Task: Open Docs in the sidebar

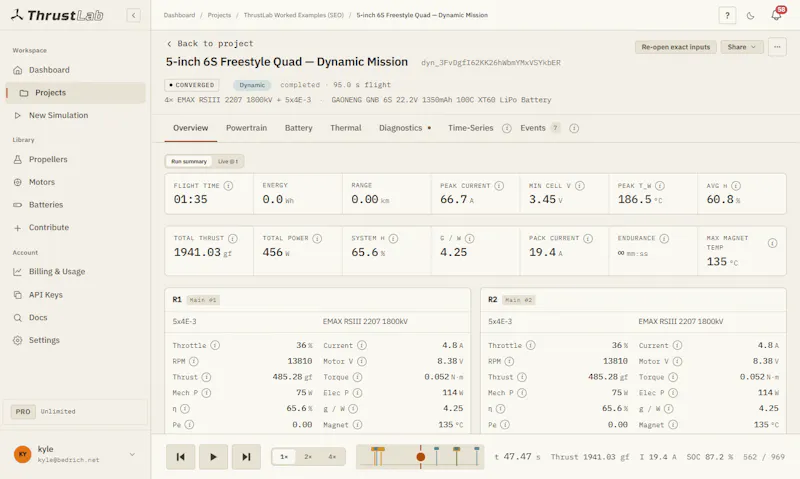Action: pyautogui.click(x=75, y=317)
